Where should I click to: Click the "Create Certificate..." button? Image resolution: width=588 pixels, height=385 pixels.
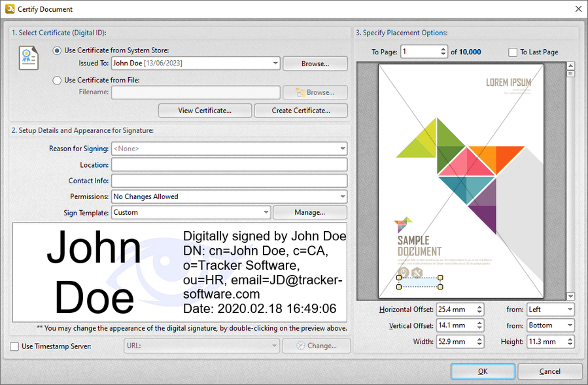tap(300, 110)
